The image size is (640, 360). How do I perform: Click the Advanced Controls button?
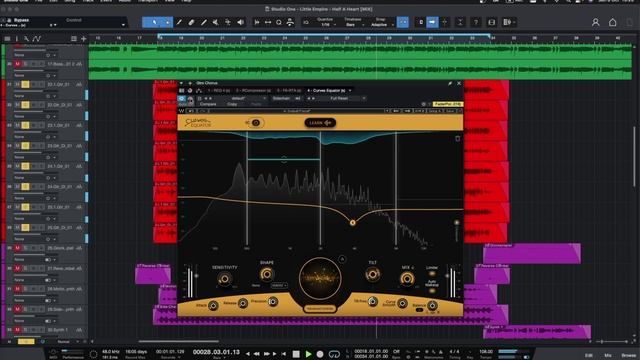320,309
